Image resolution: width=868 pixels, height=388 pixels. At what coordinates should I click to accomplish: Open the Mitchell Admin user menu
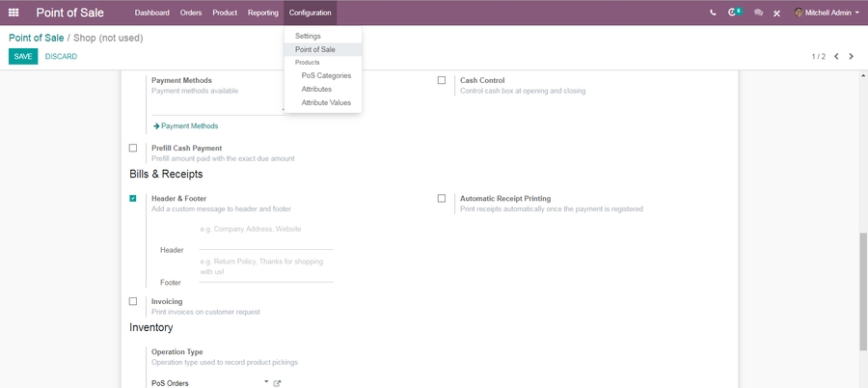[x=827, y=13]
